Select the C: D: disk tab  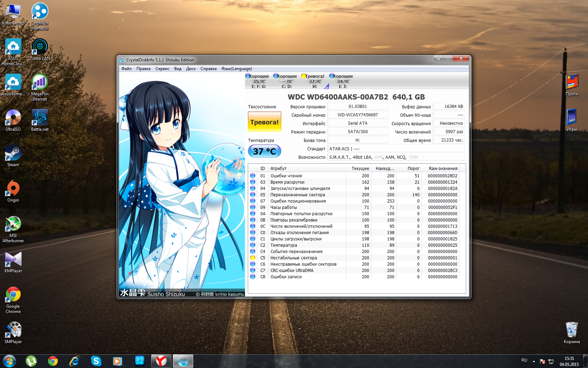(x=286, y=81)
